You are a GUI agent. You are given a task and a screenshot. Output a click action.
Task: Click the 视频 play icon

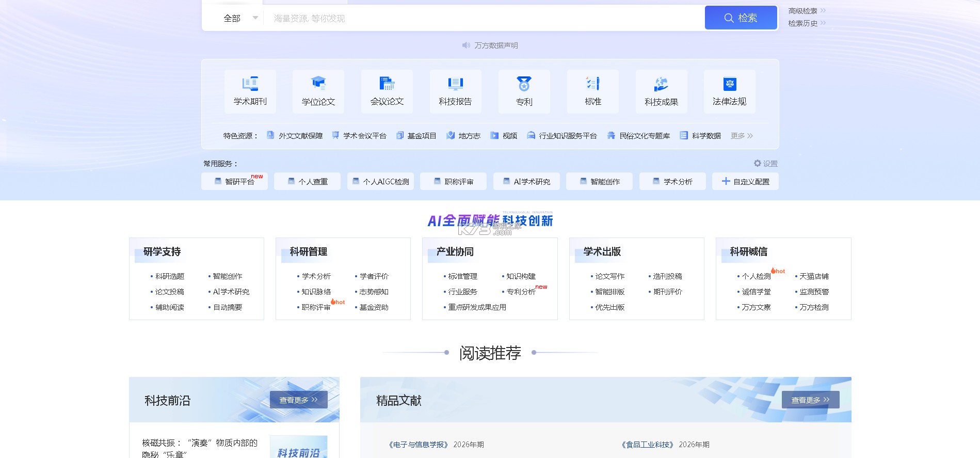click(494, 135)
